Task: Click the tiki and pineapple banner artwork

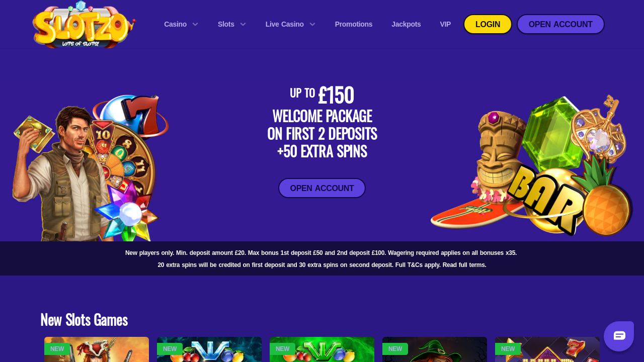Action: [532, 165]
